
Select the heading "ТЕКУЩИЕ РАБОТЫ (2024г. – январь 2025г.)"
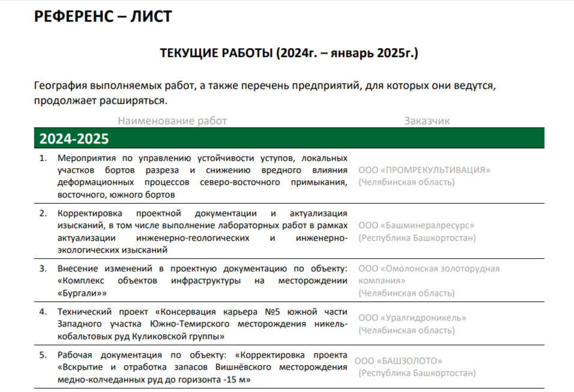[x=289, y=53]
